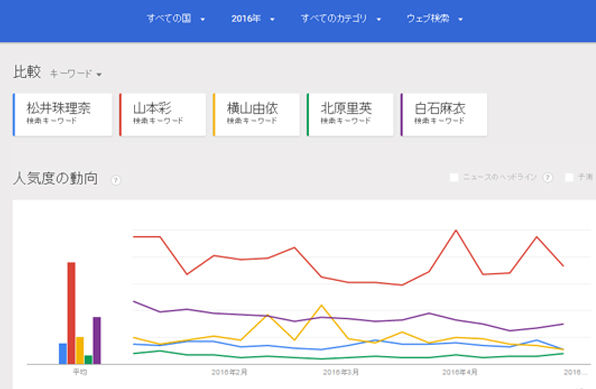
Task: Click the purple average bar for 白石麻衣
Action: pyautogui.click(x=97, y=340)
